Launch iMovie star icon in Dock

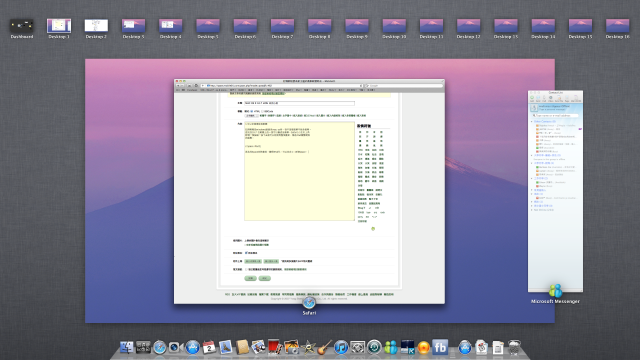(308, 347)
